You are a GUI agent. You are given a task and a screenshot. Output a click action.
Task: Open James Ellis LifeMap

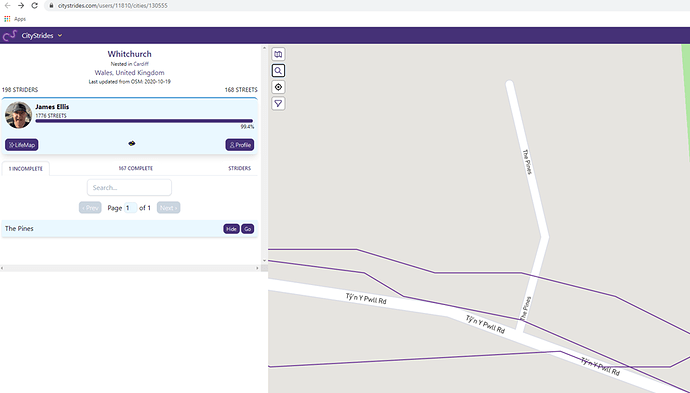pyautogui.click(x=22, y=145)
